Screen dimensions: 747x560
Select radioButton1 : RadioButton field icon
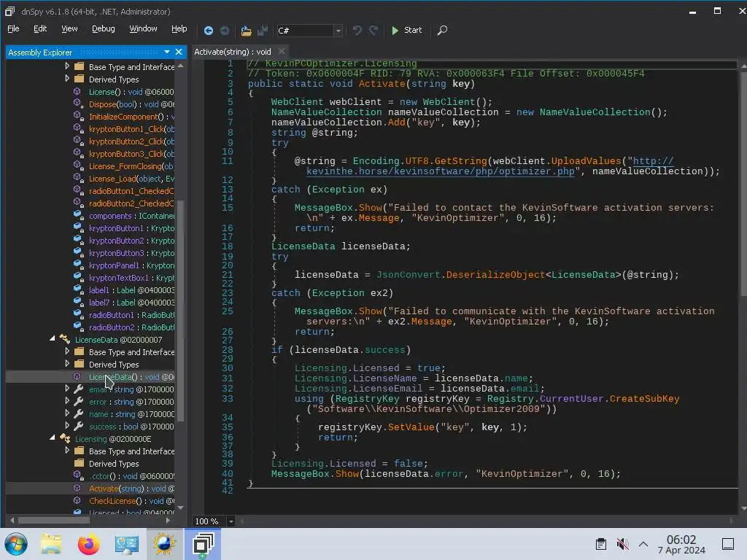77,314
